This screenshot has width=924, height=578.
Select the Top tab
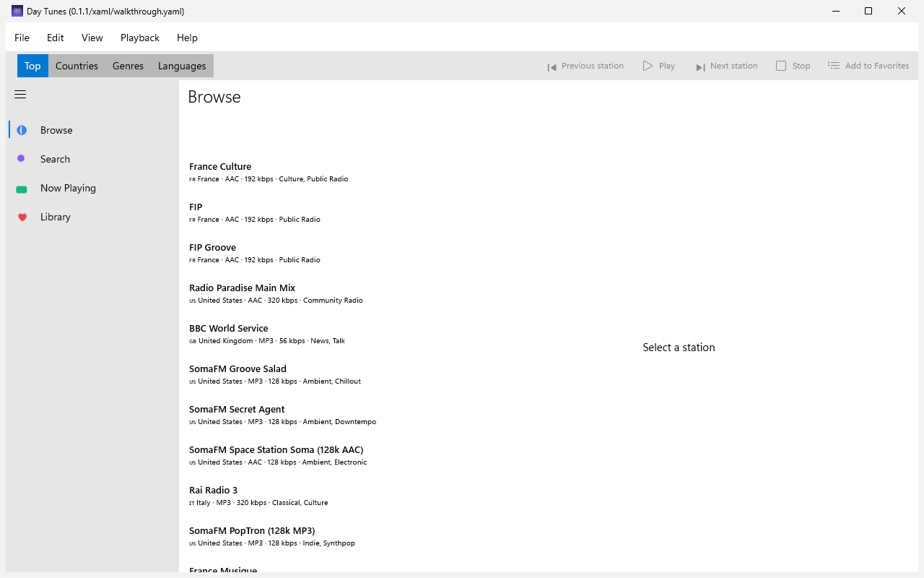[x=32, y=66]
